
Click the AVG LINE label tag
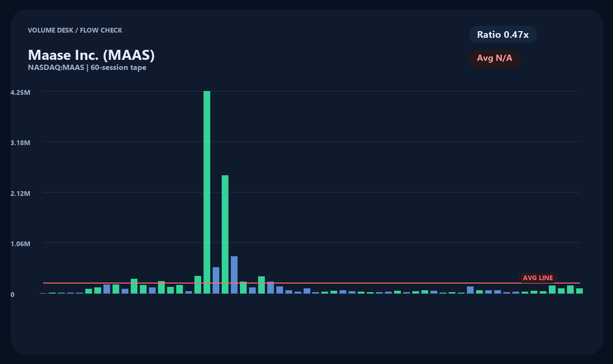538,278
